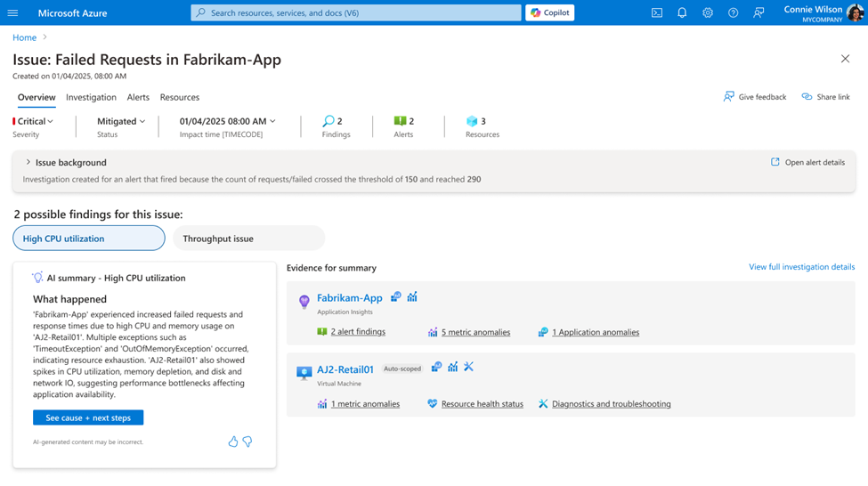Click the 'What happened' heading

pyautogui.click(x=69, y=299)
